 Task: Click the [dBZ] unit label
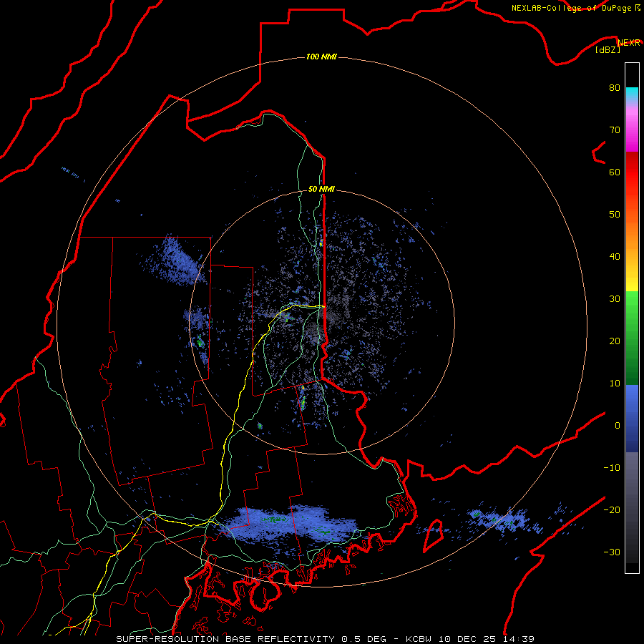(608, 50)
